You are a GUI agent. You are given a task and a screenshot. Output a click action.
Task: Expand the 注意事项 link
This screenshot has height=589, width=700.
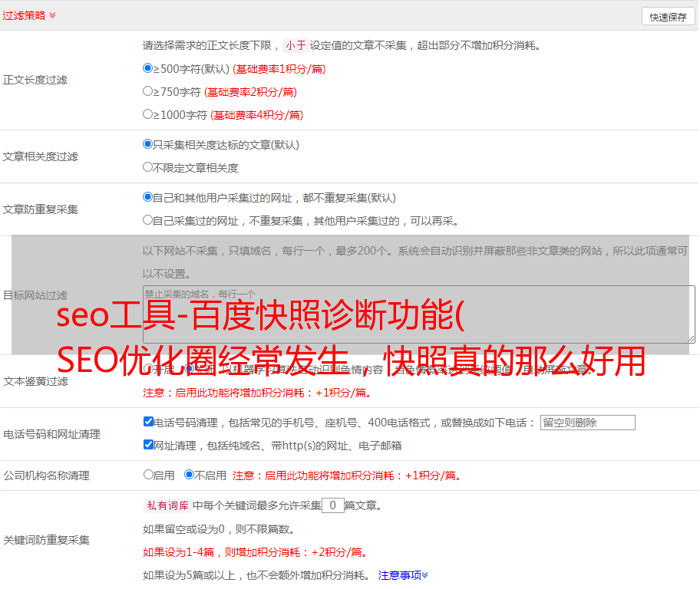pos(403,575)
